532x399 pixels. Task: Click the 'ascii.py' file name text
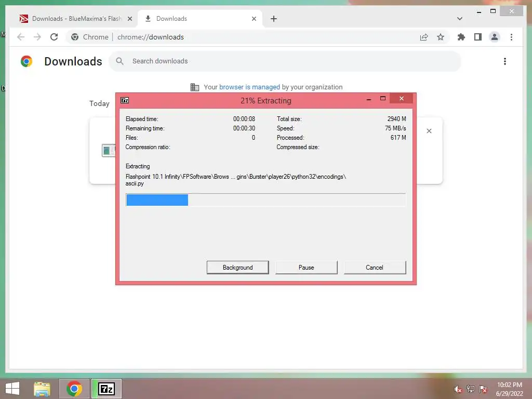pos(135,183)
